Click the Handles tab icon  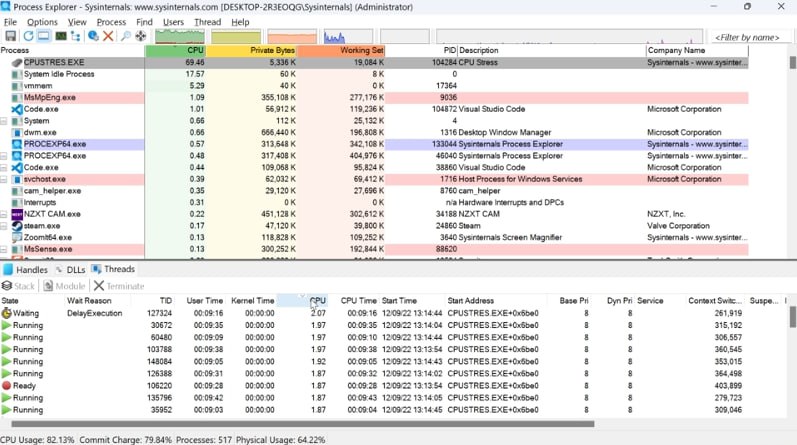(x=8, y=270)
